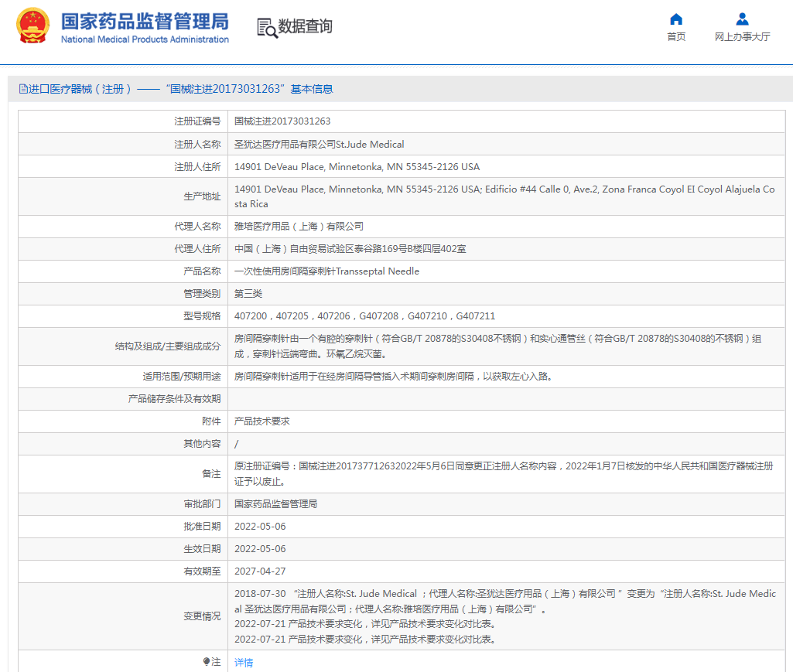Select the 注册证编号 value 国械注进20173031263

click(x=282, y=121)
